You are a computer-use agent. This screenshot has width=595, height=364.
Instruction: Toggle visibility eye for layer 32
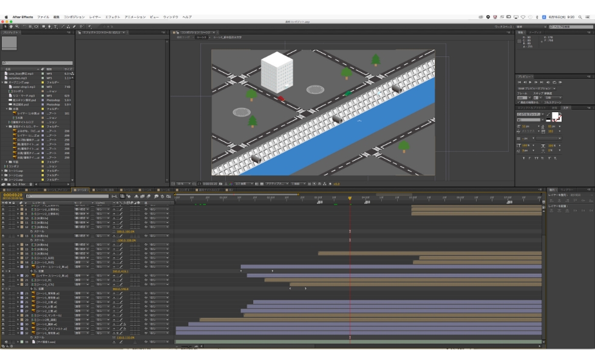point(3,333)
